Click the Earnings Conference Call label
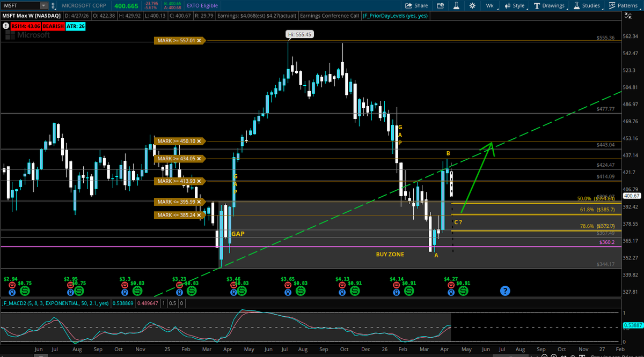Viewport: 644px width, 357px height. [x=330, y=16]
